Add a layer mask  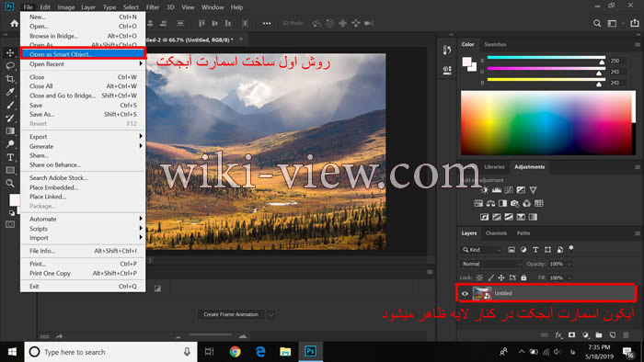[x=571, y=335]
